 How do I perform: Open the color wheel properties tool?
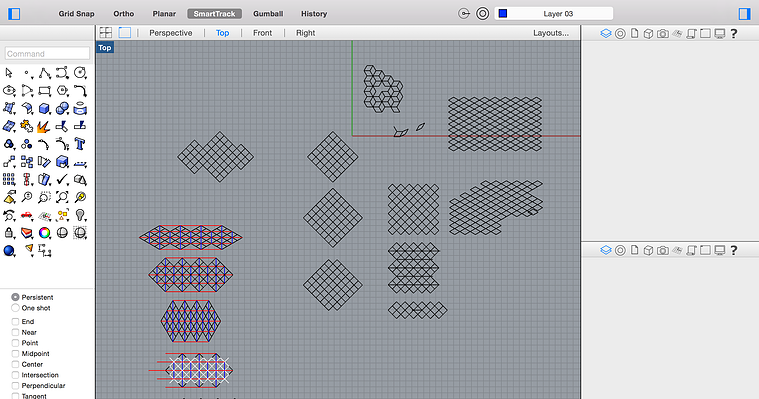[x=45, y=233]
